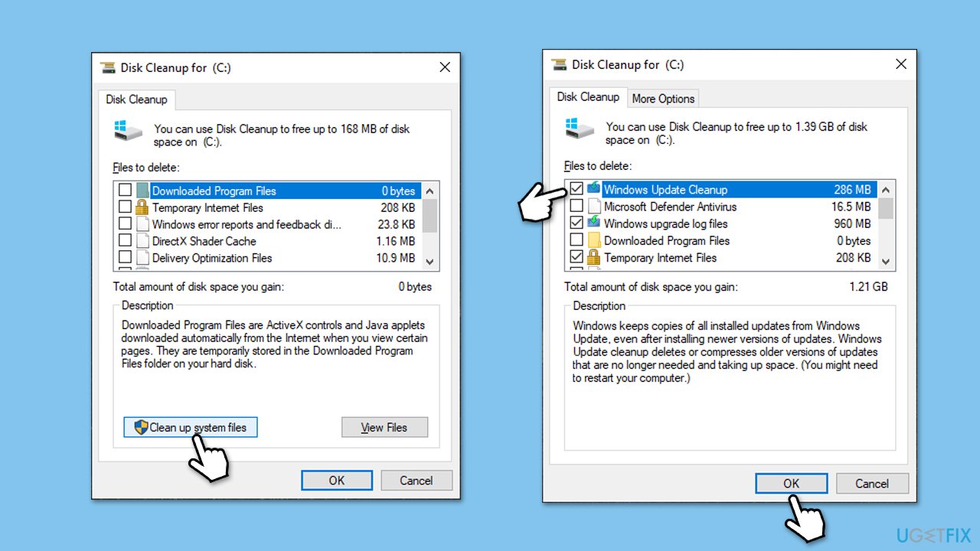This screenshot has width=980, height=551.
Task: Check DirectX Shader Cache checkbox
Action: (x=125, y=241)
